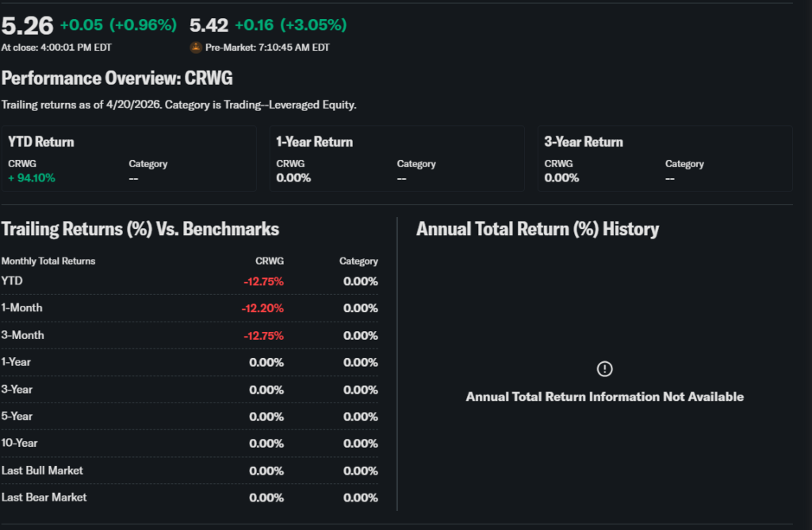
Task: Click the CRWG column header in table
Action: point(270,261)
